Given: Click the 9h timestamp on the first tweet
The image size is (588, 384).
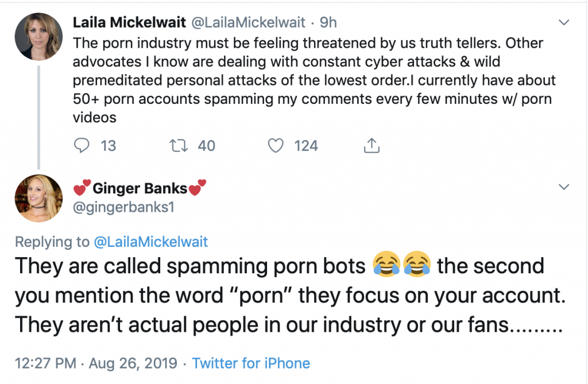Looking at the screenshot, I should (x=328, y=23).
